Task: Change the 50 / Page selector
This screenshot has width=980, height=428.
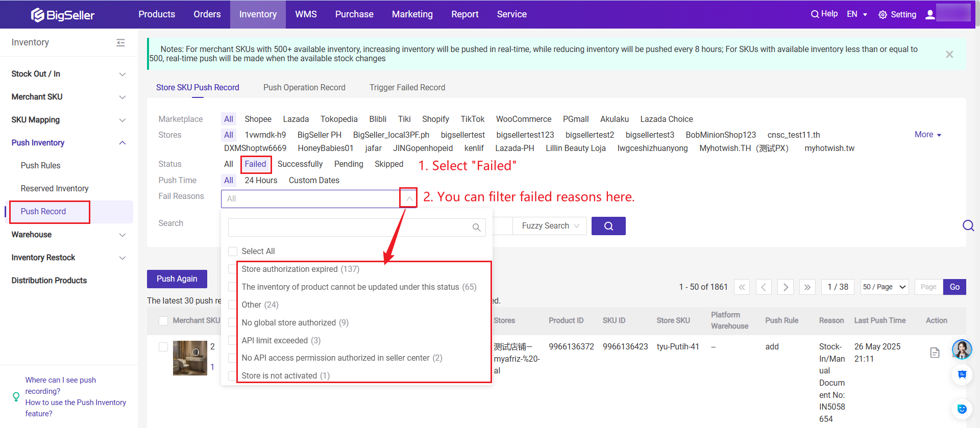Action: coord(885,287)
